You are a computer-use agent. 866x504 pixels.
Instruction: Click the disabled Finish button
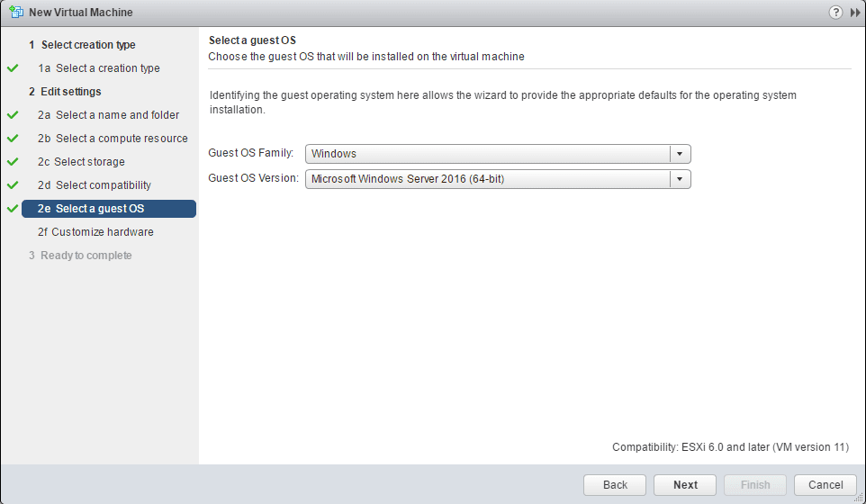click(x=755, y=485)
